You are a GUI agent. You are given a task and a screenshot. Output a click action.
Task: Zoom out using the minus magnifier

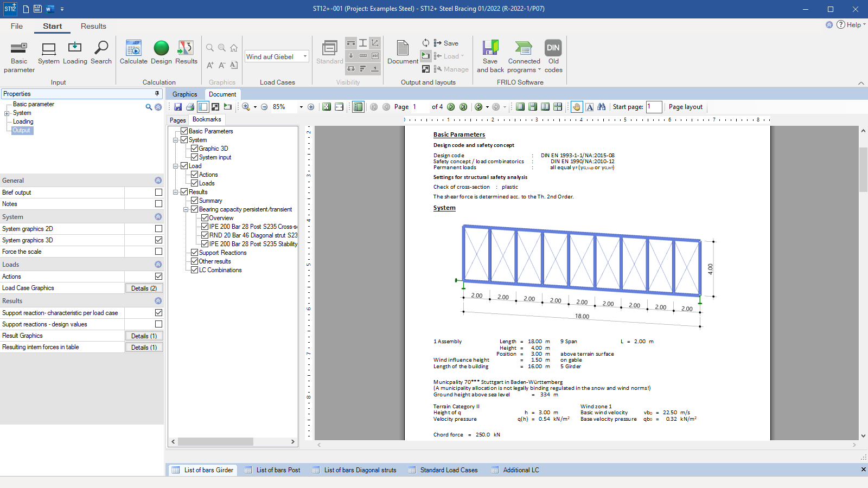click(x=264, y=107)
